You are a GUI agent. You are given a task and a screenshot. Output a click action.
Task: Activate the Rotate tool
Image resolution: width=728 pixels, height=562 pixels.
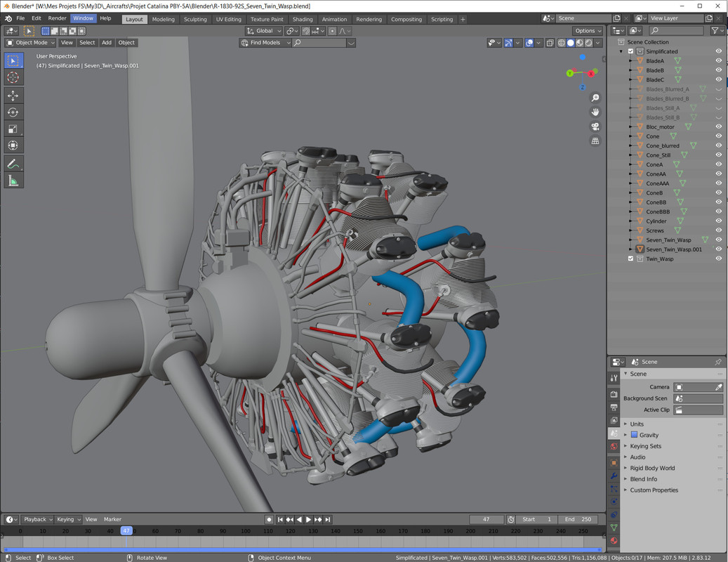click(x=13, y=112)
